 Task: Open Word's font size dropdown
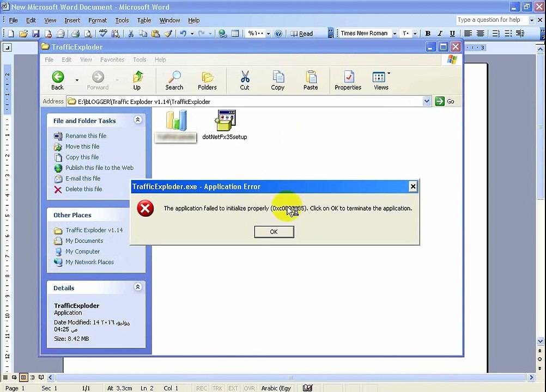(415, 33)
